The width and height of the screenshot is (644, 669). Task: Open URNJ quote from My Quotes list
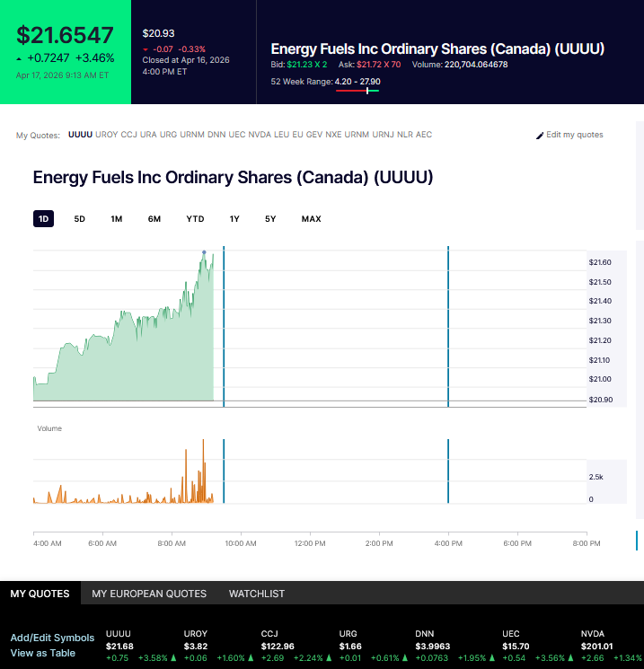tap(383, 135)
